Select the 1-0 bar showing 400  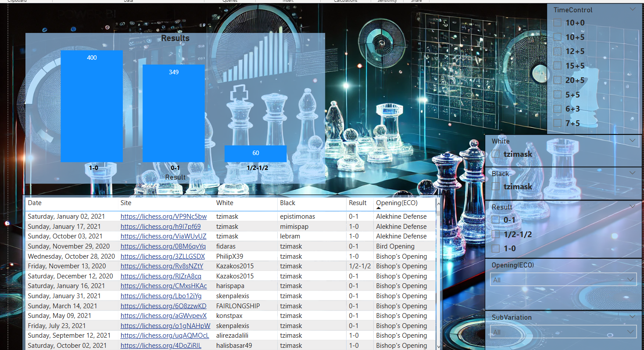pos(92,106)
